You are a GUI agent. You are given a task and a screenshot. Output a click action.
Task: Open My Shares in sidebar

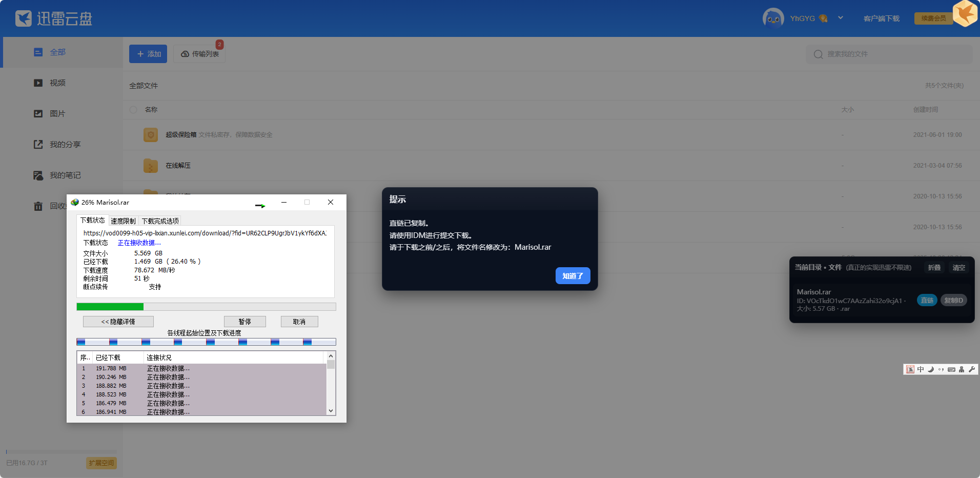click(x=65, y=145)
